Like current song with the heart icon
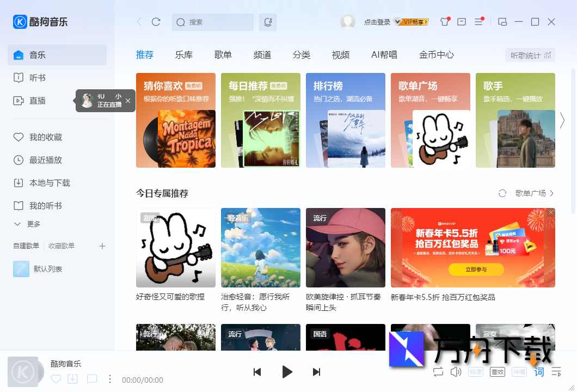Image resolution: width=577 pixels, height=392 pixels. click(x=56, y=379)
